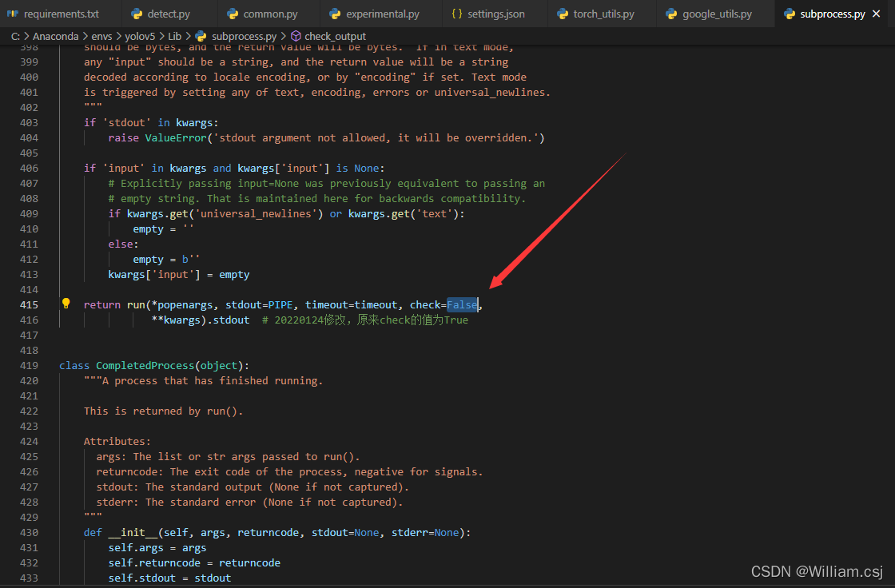This screenshot has width=895, height=588.
Task: Click the quick fix lightbulb on line 415
Action: [x=66, y=304]
